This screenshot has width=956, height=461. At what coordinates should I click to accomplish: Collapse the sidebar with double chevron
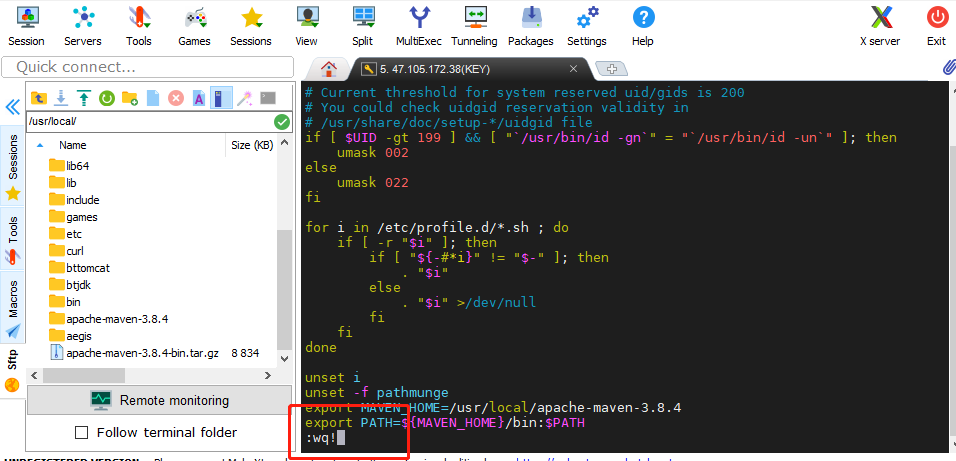(x=12, y=108)
